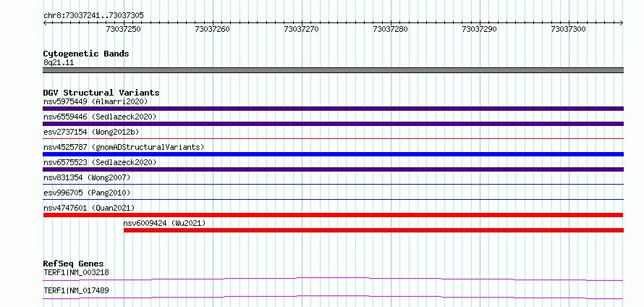Click variant label esv996705 (Pang2010)

coord(87,193)
